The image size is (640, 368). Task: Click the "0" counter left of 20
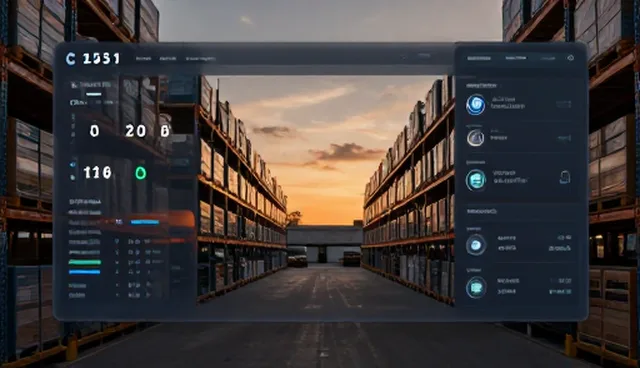tap(94, 131)
